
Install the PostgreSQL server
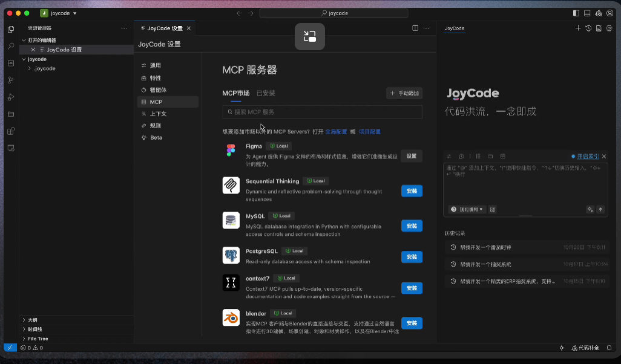click(412, 257)
